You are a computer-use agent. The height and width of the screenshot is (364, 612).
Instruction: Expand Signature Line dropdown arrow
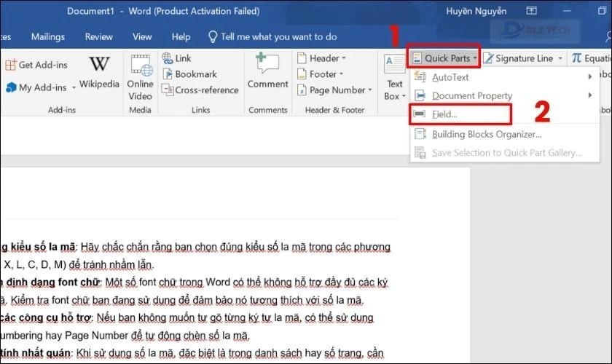click(560, 58)
